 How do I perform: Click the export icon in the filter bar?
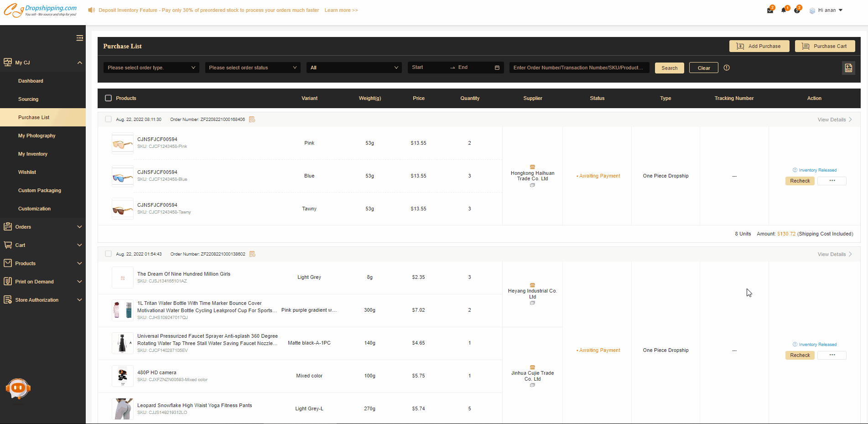848,68
